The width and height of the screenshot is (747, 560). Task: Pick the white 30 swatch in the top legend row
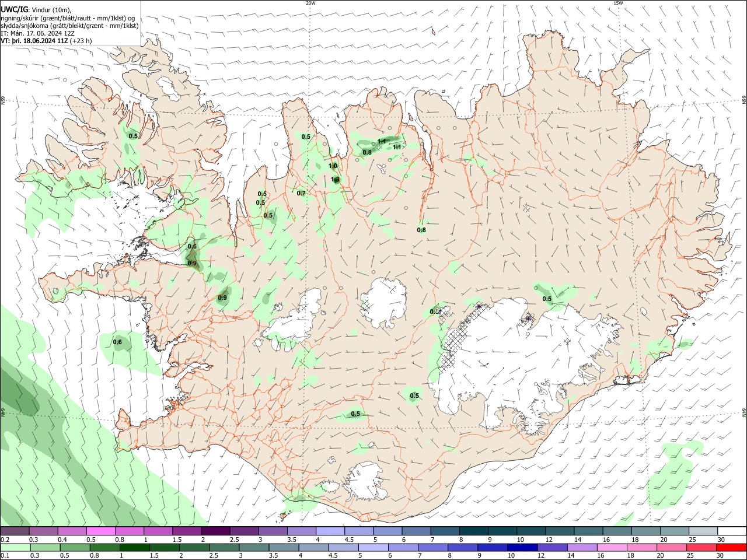(732, 531)
